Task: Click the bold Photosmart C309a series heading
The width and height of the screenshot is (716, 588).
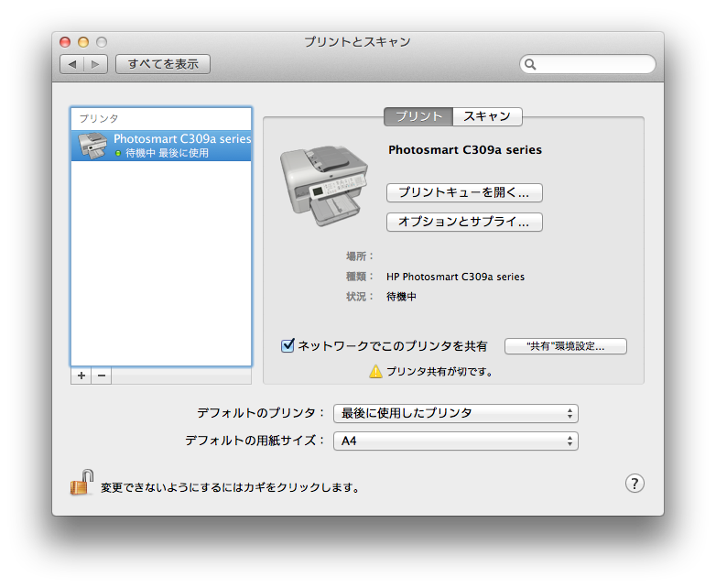Action: (x=465, y=150)
